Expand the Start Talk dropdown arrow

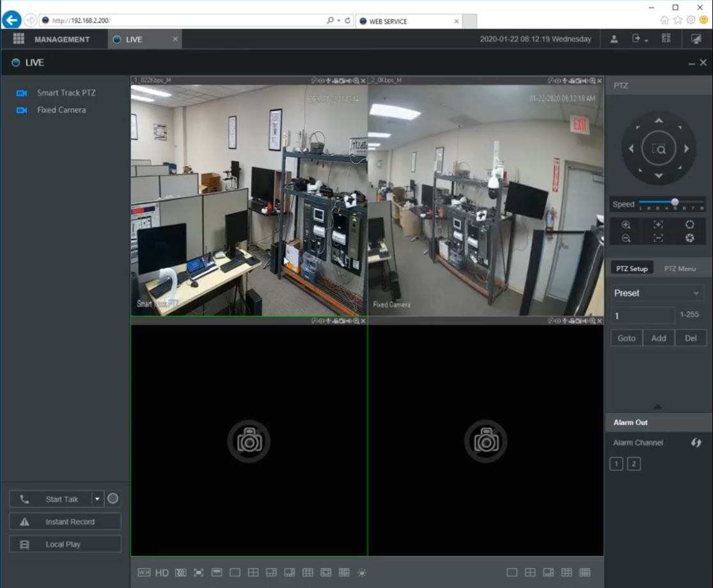97,499
